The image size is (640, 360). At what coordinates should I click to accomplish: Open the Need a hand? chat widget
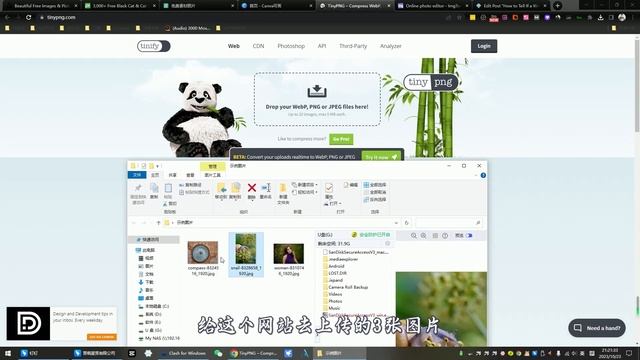coord(597,328)
